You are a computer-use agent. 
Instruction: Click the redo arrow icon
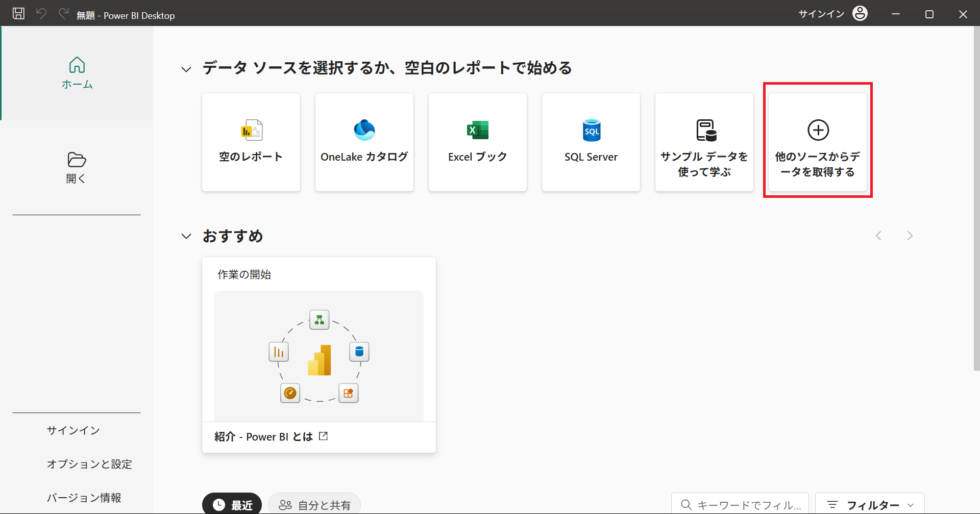click(64, 14)
